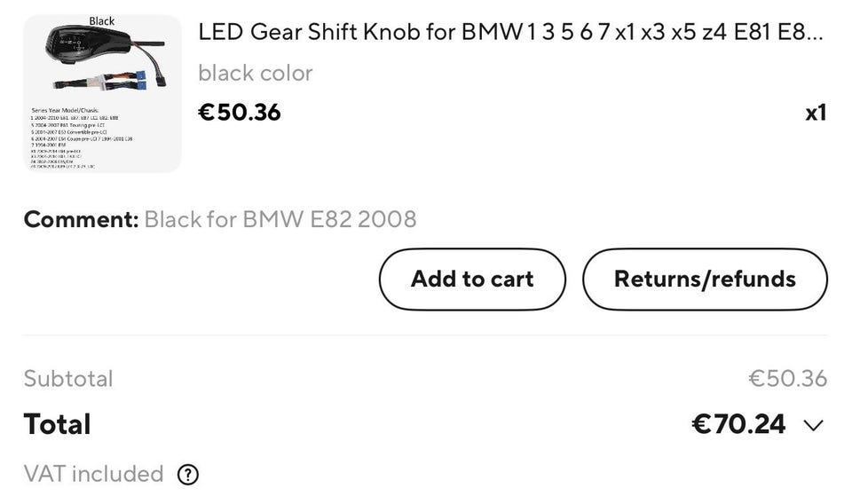Open the Returns/refunds option
Screen dimensions: 852x504
(705, 280)
